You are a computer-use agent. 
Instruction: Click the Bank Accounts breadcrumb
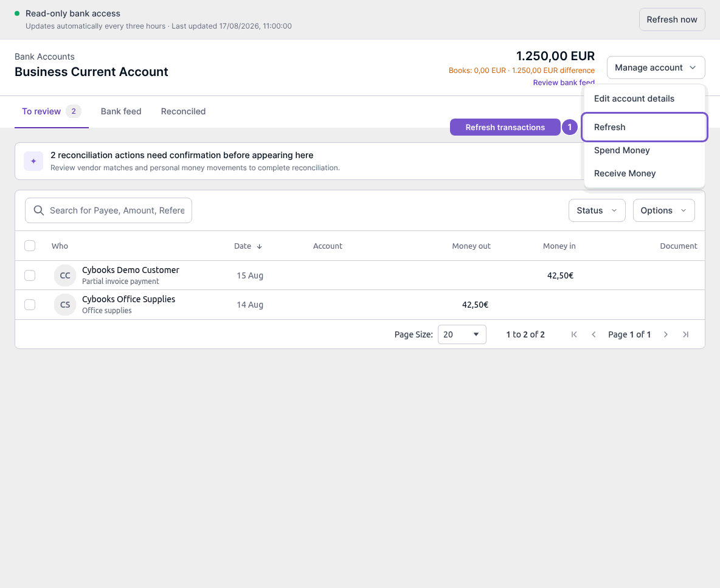[x=44, y=57]
